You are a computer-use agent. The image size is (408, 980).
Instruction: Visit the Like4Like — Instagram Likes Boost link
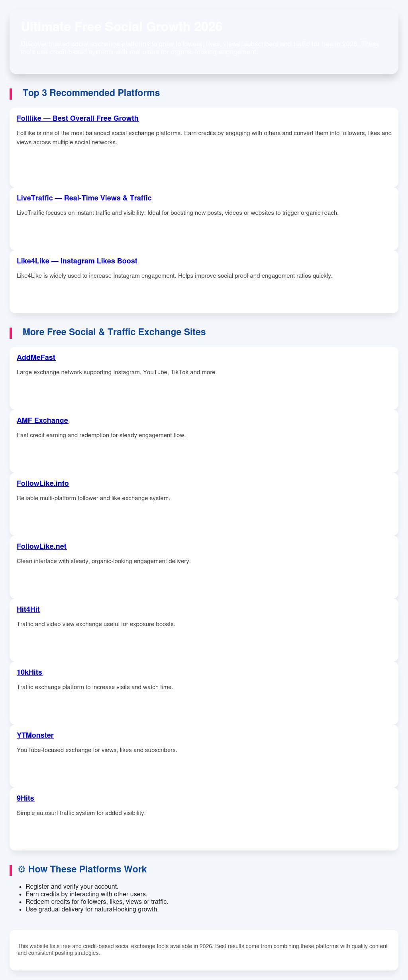point(77,261)
